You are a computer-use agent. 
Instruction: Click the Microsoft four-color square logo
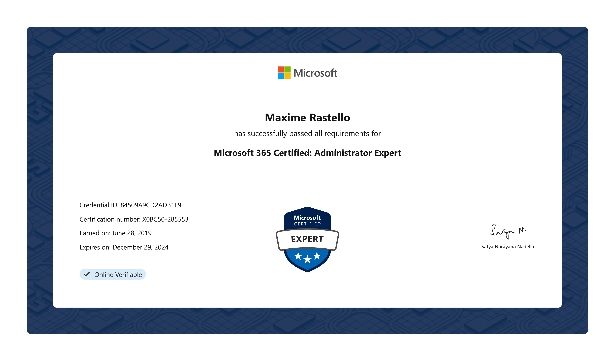[x=284, y=73]
